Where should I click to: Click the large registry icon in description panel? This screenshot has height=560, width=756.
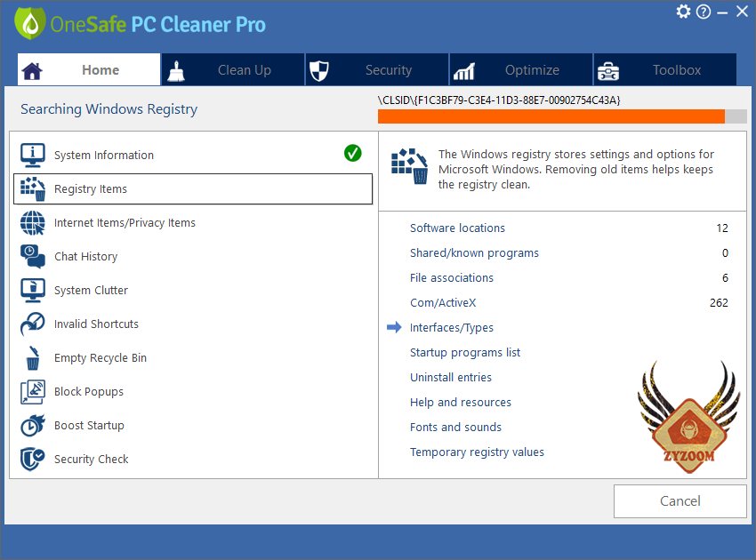pyautogui.click(x=409, y=166)
